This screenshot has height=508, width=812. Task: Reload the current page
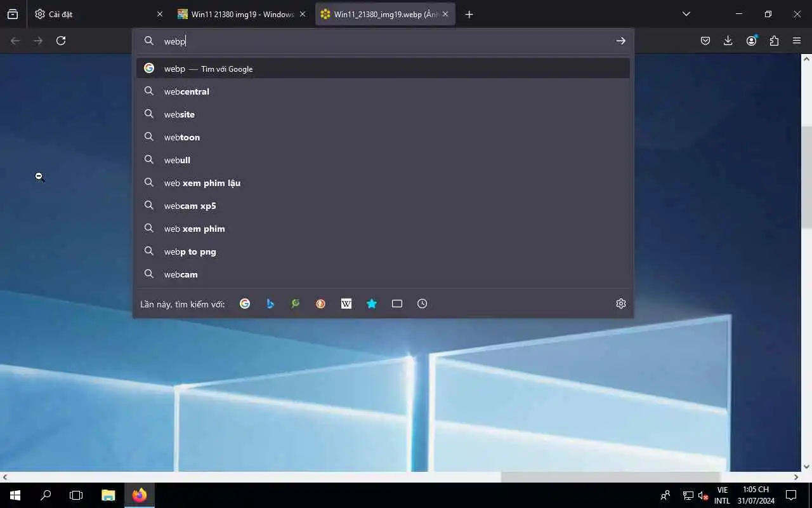tap(61, 41)
